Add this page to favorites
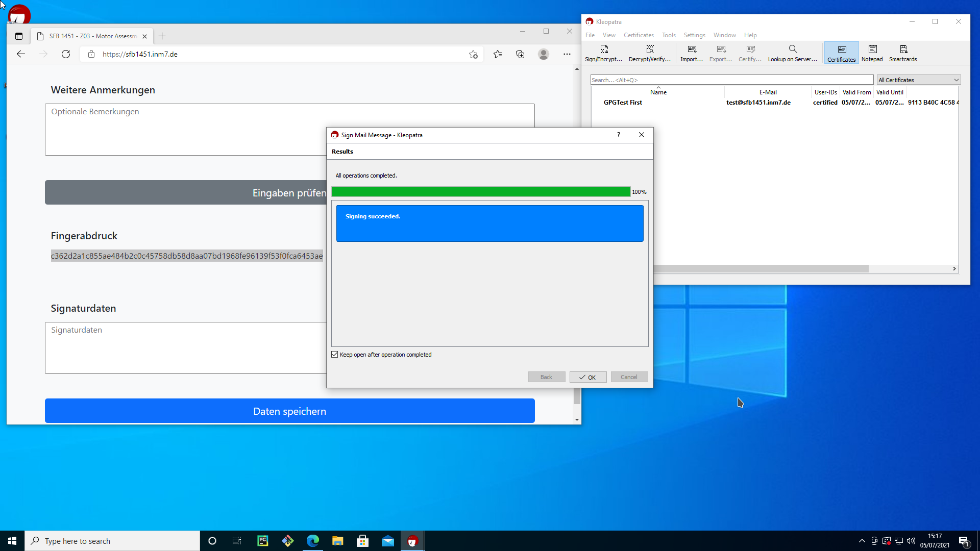The width and height of the screenshot is (980, 551). pos(474,54)
